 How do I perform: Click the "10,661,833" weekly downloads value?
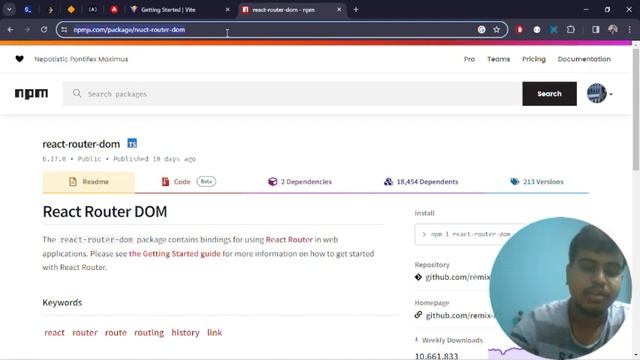pos(436,356)
